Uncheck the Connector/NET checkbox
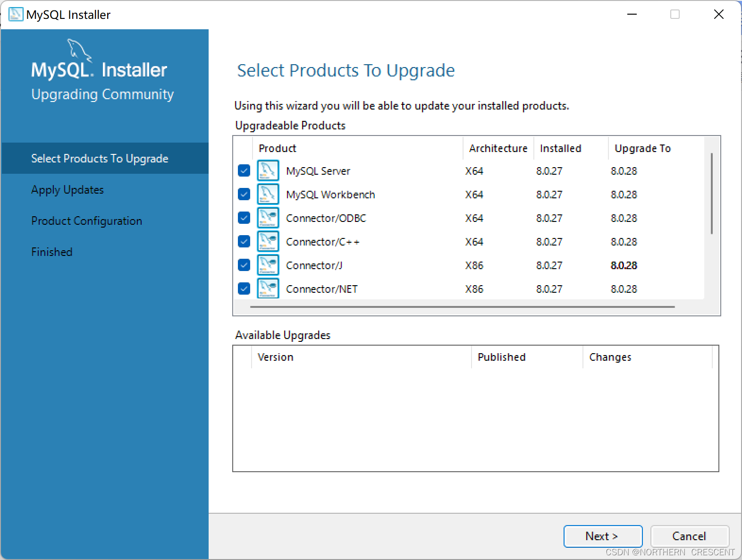The width and height of the screenshot is (742, 560). 244,288
